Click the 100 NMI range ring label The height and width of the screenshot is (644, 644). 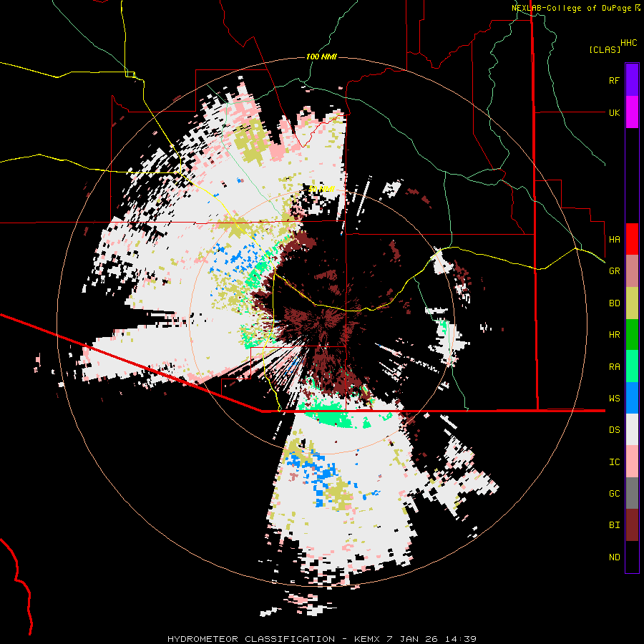(x=321, y=57)
